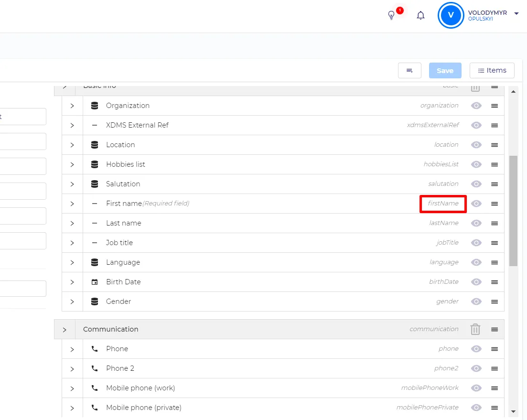Delete the Communication section with trash icon
The image size is (527, 420).
coord(475,329)
